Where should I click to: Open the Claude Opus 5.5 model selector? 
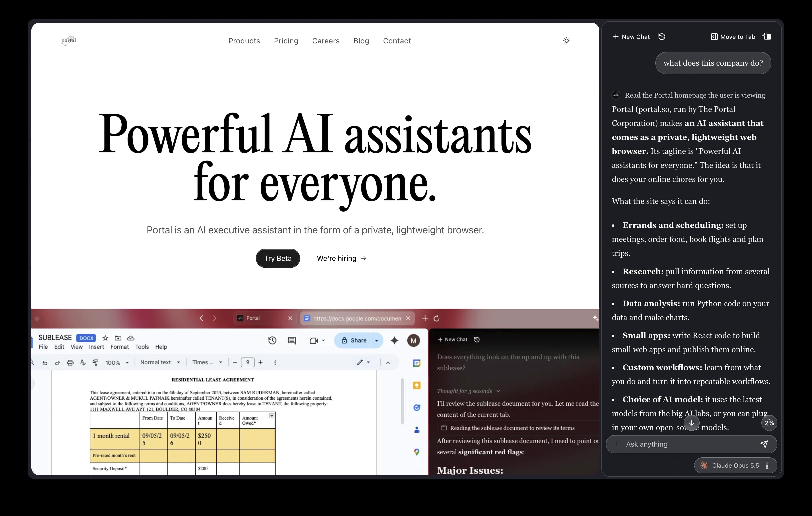(735, 466)
